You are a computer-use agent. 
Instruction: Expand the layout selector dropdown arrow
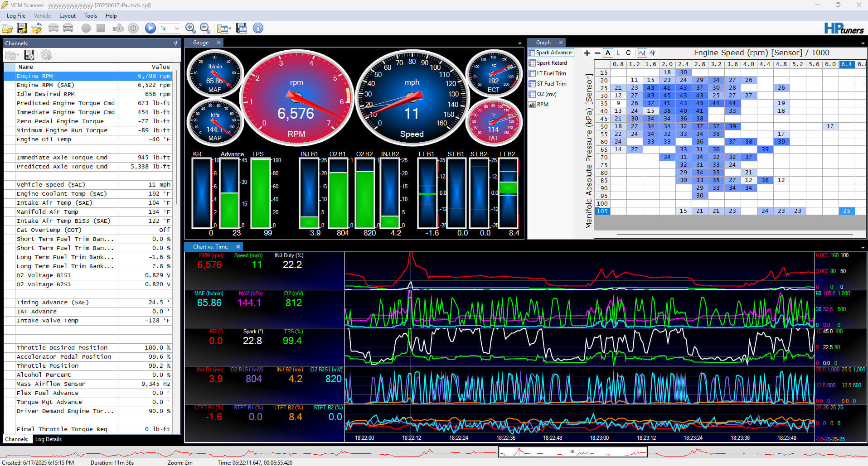coord(230,29)
